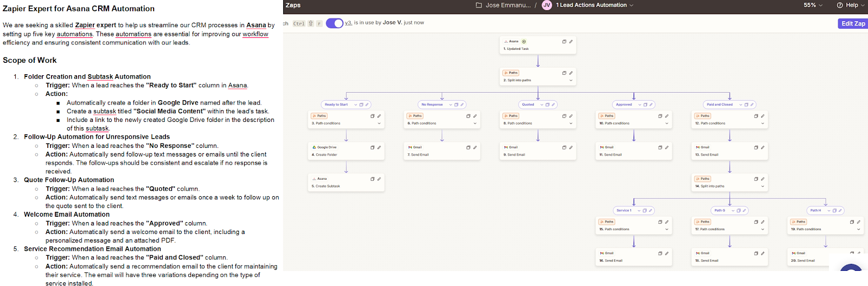Click the Welcome Email Automation heading in document
This screenshot has width=868, height=286.
tap(67, 214)
